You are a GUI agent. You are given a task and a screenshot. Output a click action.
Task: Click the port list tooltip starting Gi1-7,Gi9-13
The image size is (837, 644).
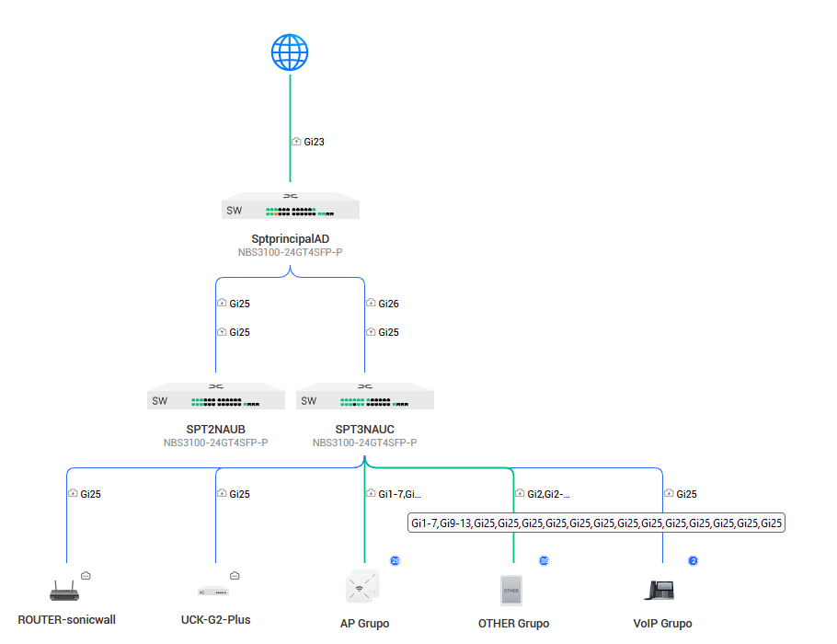(596, 523)
